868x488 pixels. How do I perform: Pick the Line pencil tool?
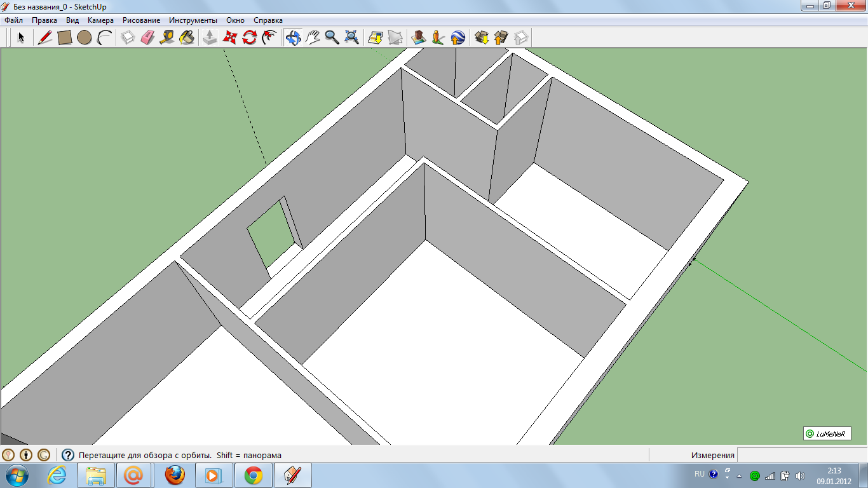point(44,37)
